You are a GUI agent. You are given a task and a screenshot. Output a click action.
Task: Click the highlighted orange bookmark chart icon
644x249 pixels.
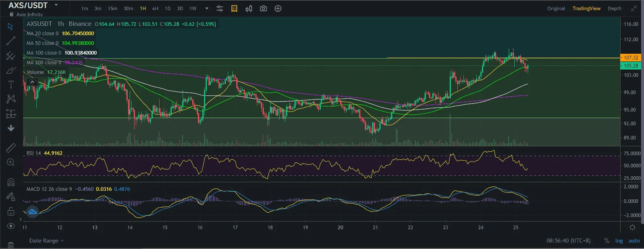coord(234,8)
